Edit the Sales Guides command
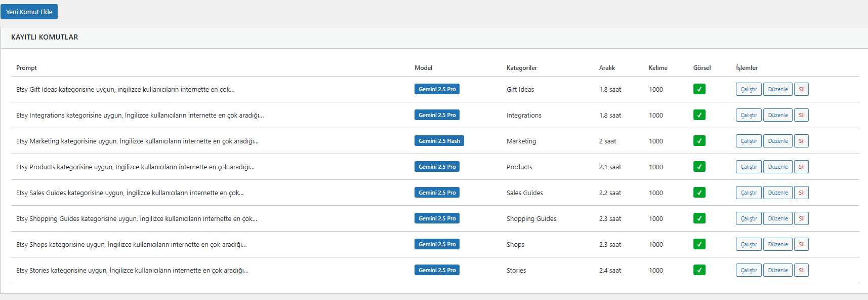The image size is (868, 300). [x=778, y=193]
